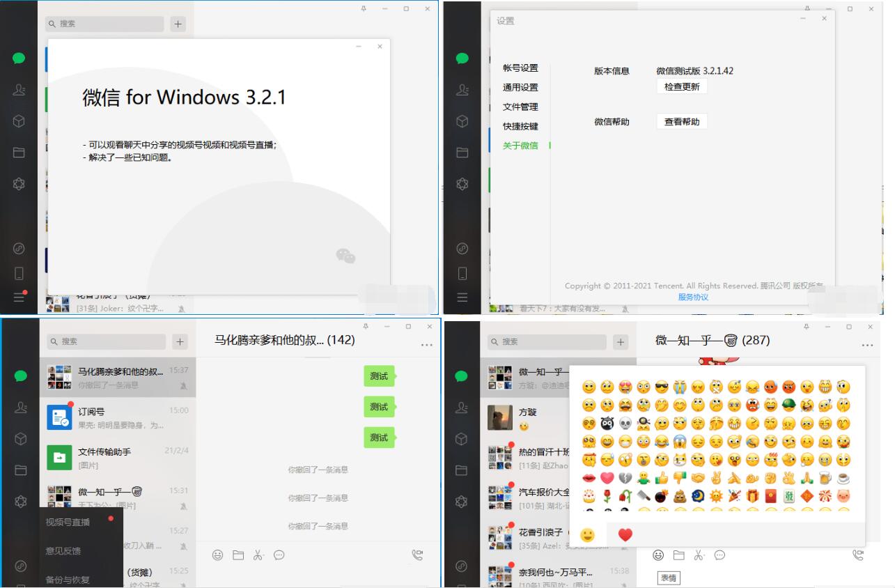The width and height of the screenshot is (895, 588).
Task: Insert the thumbs-down emoji
Action: (680, 477)
